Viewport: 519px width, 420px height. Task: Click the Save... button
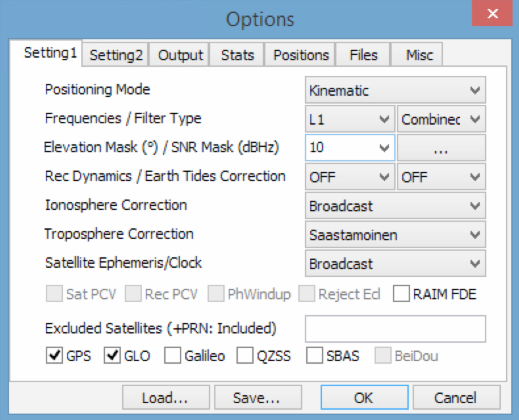(258, 397)
